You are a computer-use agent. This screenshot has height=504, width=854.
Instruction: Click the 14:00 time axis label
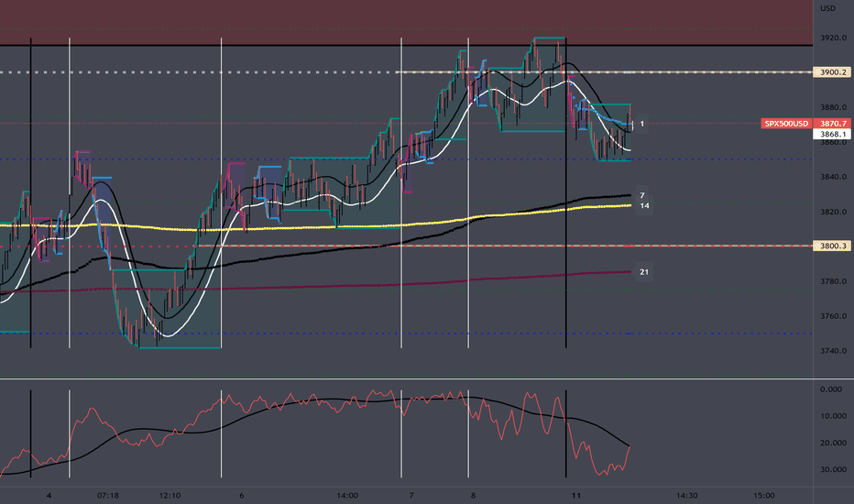click(x=347, y=495)
